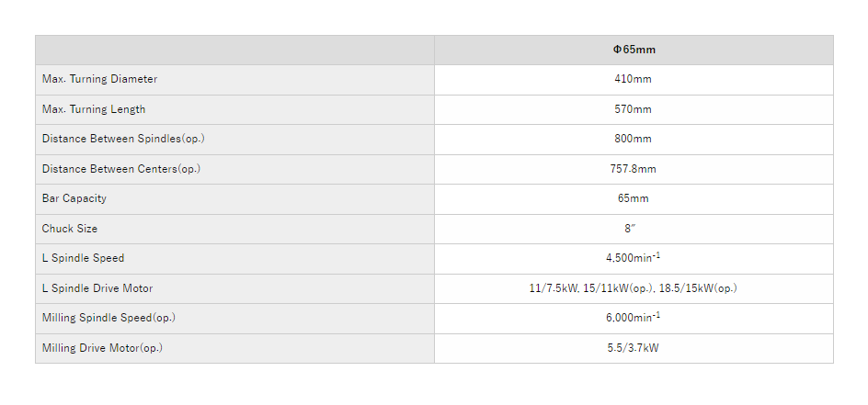Viewport: 868px width, 405px height.
Task: Click the L Spindle Speed label
Action: pyautogui.click(x=83, y=258)
